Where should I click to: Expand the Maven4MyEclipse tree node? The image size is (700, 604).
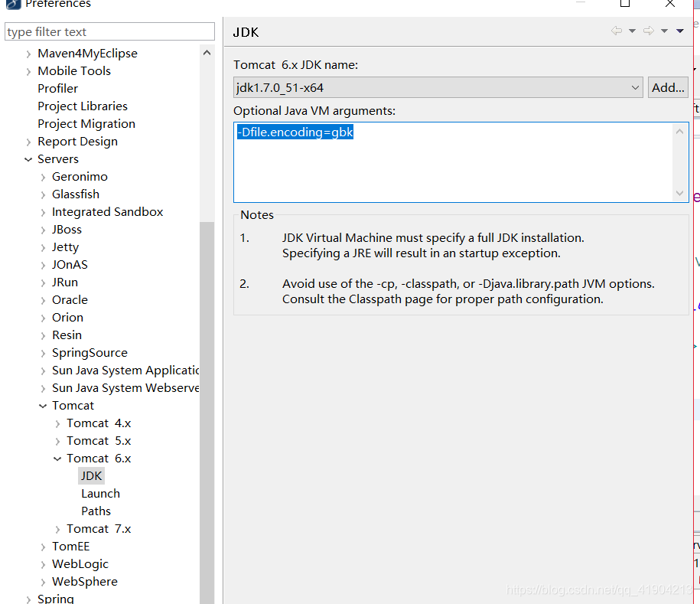[x=28, y=54]
